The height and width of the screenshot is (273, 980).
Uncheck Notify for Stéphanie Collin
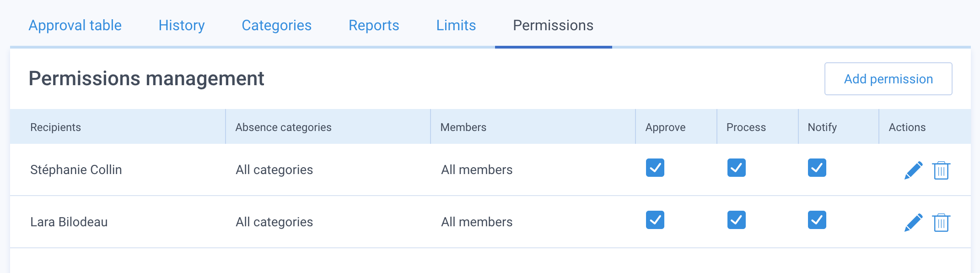pos(817,168)
